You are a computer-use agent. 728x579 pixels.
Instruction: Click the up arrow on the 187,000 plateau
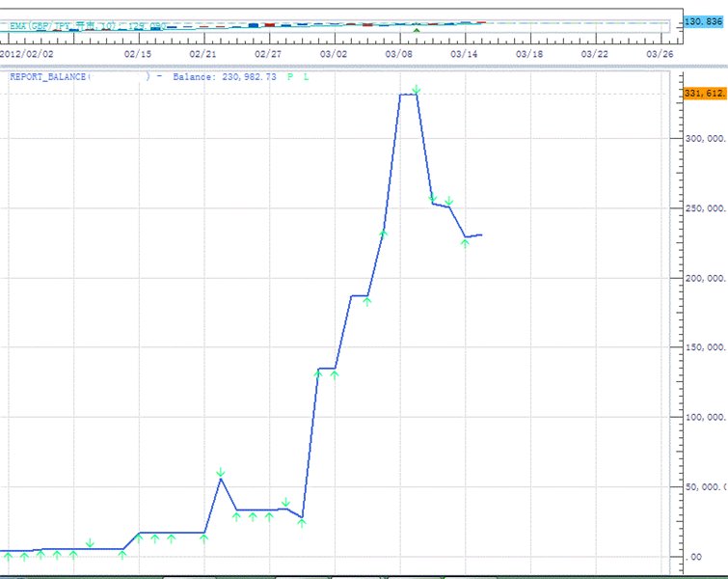point(366,301)
